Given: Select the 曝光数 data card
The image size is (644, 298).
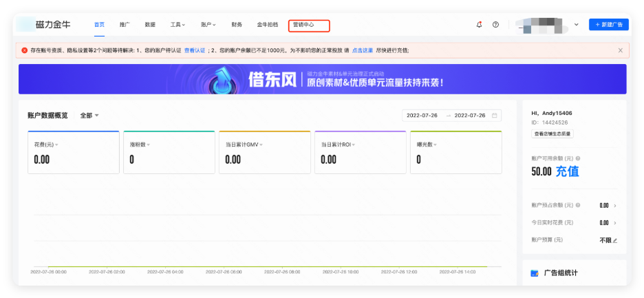Looking at the screenshot, I should click(x=456, y=153).
